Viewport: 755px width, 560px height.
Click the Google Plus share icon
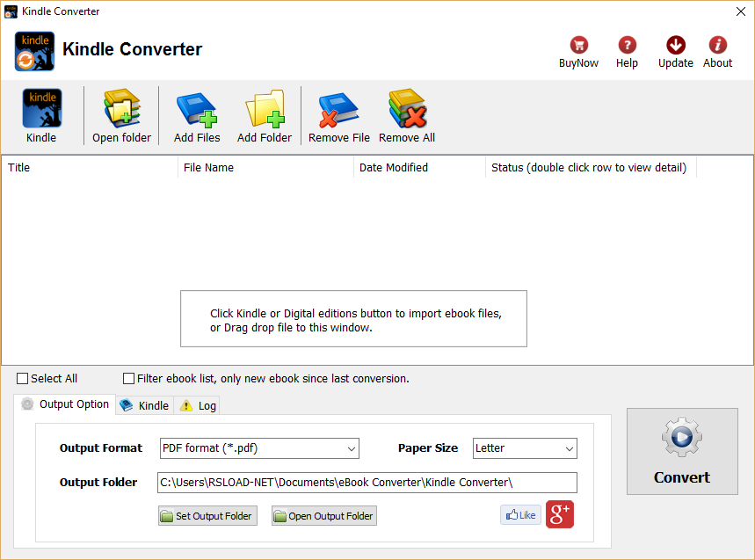[x=560, y=515]
